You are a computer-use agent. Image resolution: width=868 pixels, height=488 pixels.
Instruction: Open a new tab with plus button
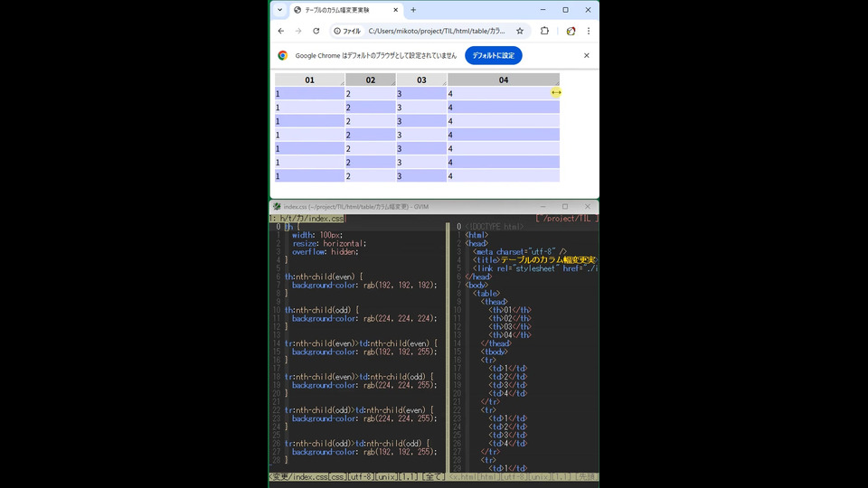point(413,10)
